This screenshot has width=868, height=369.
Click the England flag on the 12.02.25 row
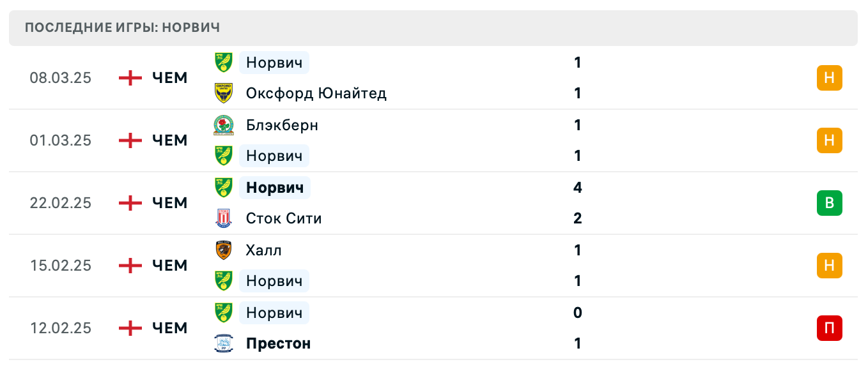130,328
